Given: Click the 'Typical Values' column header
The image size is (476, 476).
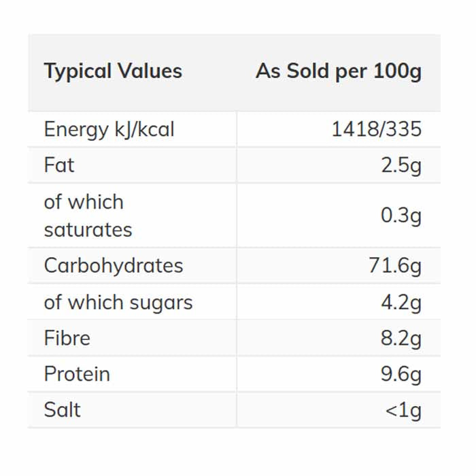Looking at the screenshot, I should pos(113,71).
